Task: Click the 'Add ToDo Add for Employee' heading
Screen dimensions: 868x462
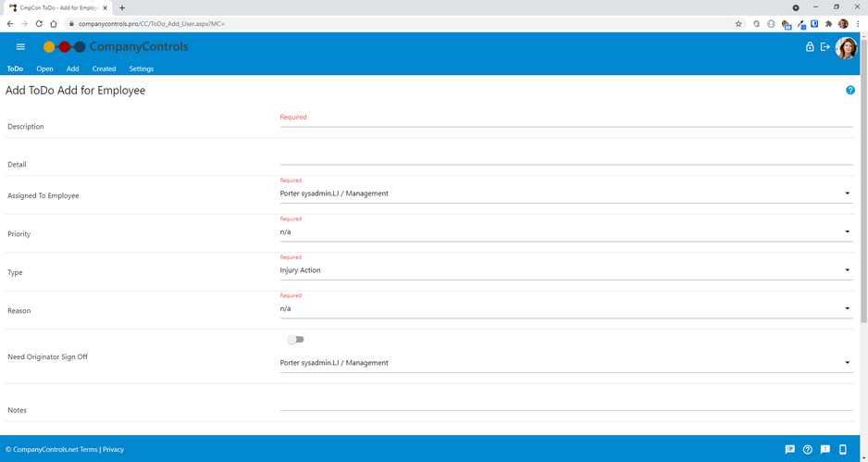Action: point(75,91)
